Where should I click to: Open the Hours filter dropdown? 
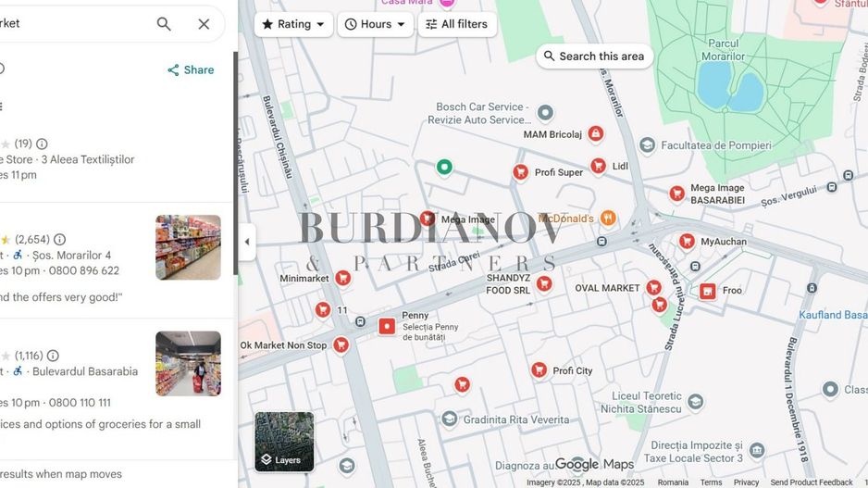376,24
